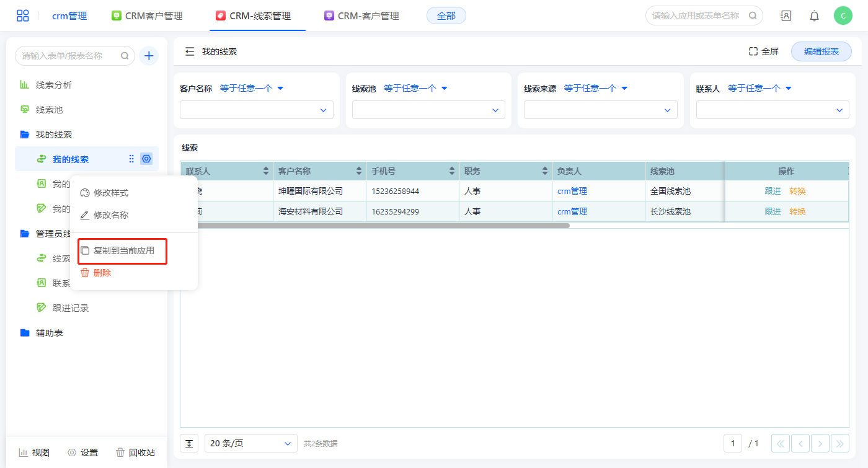Open 回收站 recycle bin

135,453
